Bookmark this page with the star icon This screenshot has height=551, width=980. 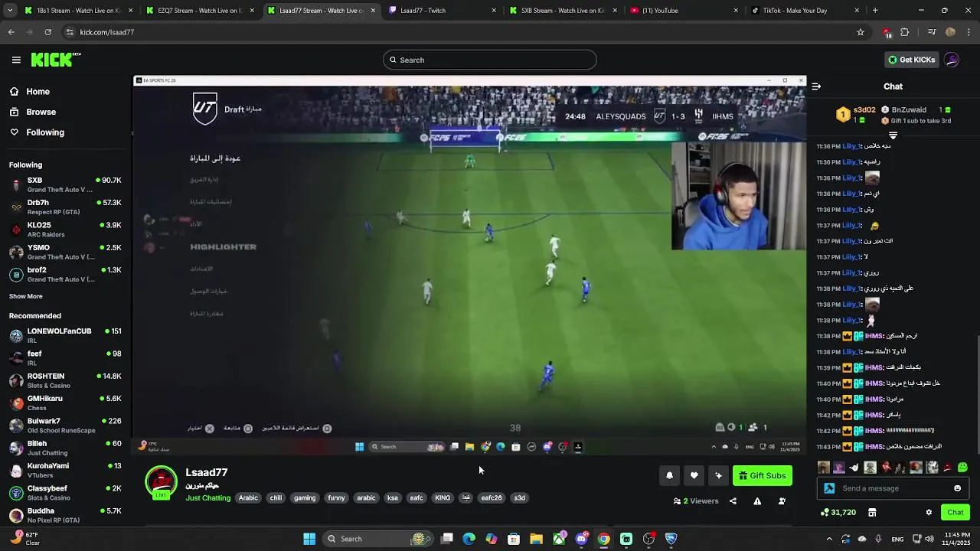click(861, 32)
